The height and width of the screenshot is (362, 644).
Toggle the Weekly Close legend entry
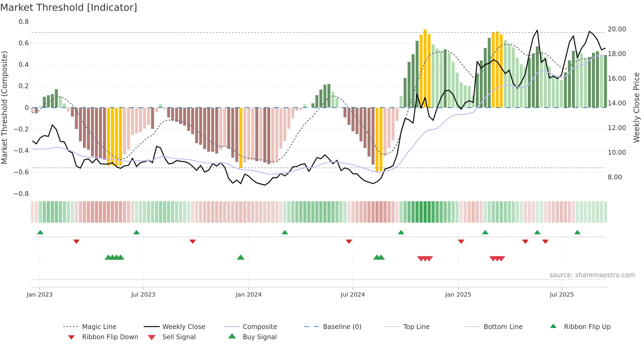point(174,327)
